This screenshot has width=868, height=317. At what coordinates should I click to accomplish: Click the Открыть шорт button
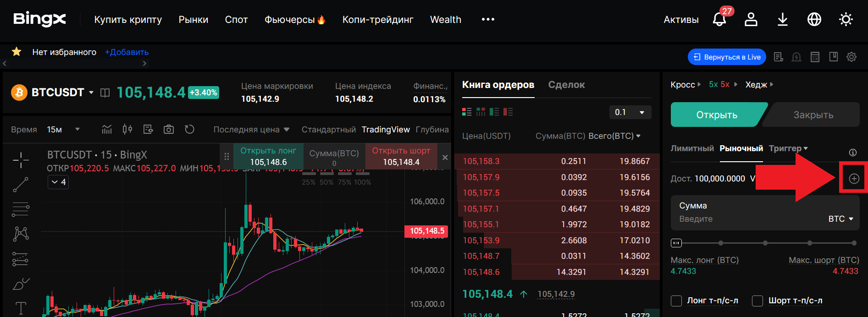click(401, 156)
